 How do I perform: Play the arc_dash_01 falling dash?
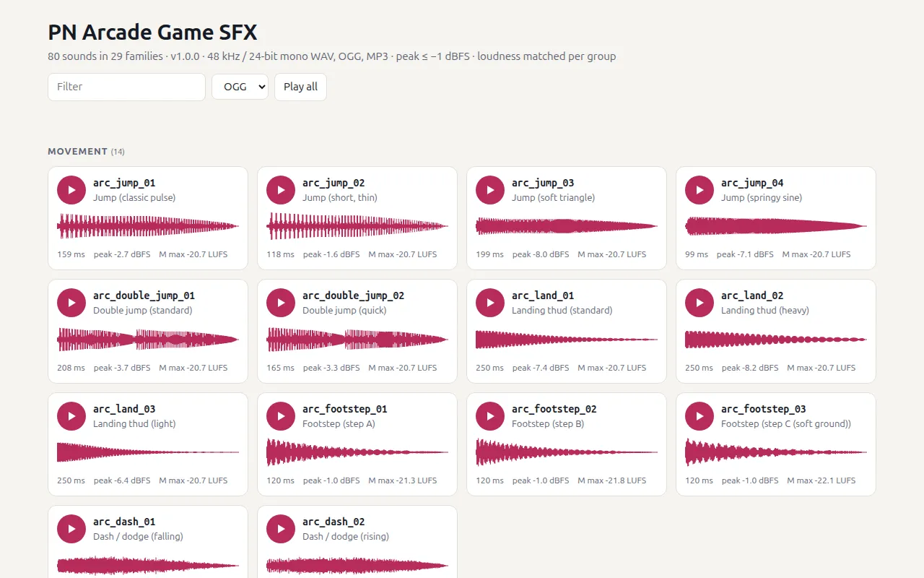(71, 529)
